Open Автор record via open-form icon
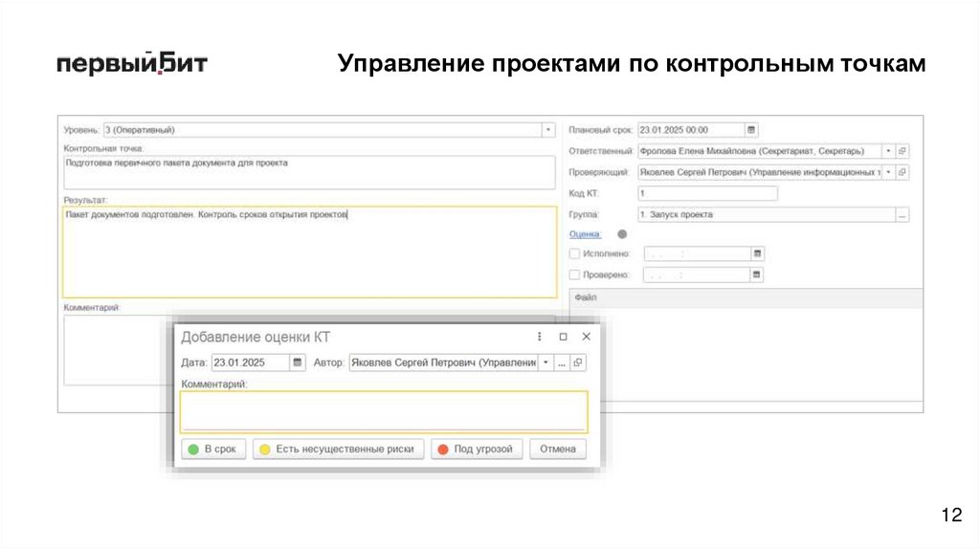This screenshot has width=980, height=549. (578, 363)
